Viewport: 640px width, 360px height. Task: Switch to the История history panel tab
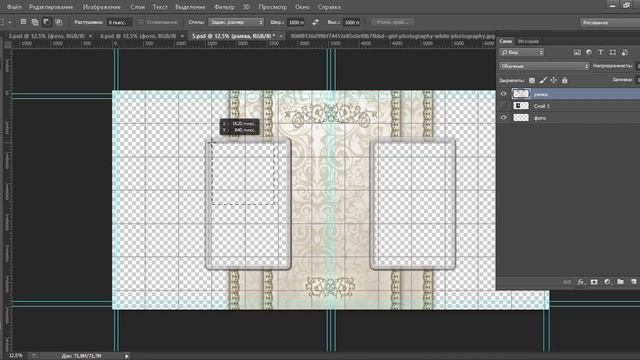(528, 41)
